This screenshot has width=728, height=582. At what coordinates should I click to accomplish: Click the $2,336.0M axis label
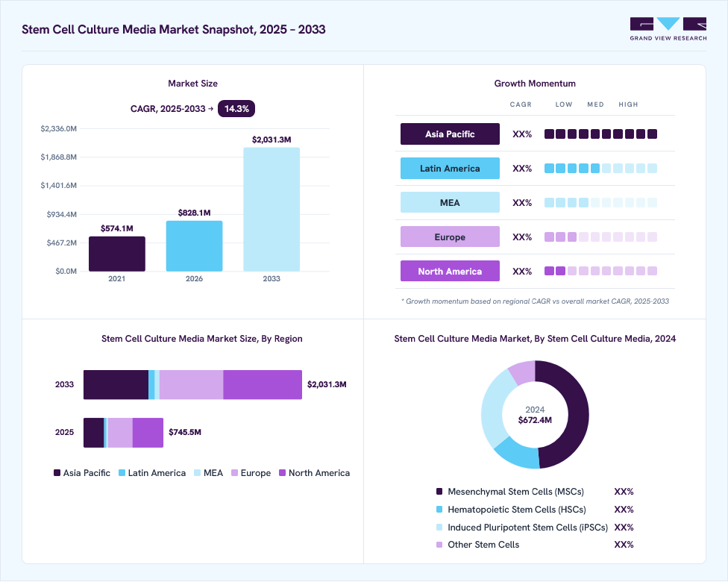click(x=58, y=128)
